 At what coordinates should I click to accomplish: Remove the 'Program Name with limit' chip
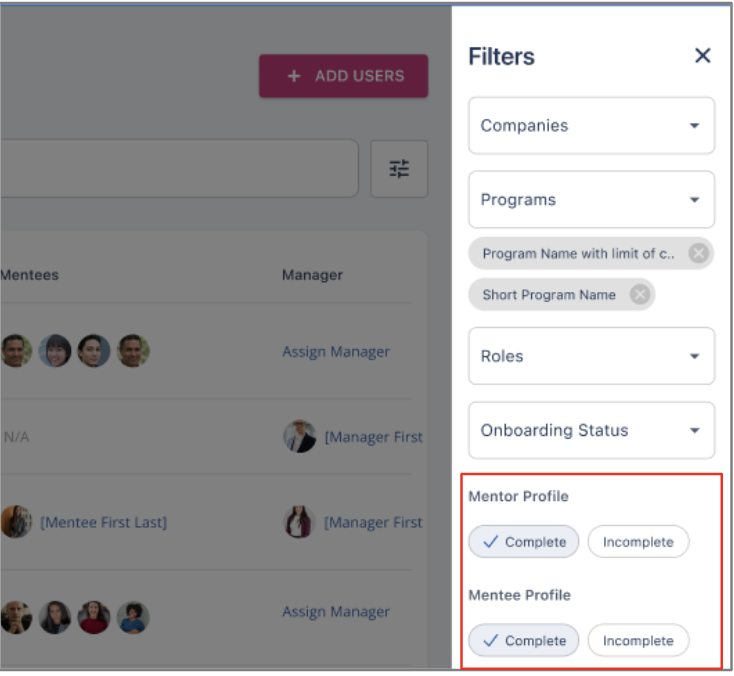699,253
